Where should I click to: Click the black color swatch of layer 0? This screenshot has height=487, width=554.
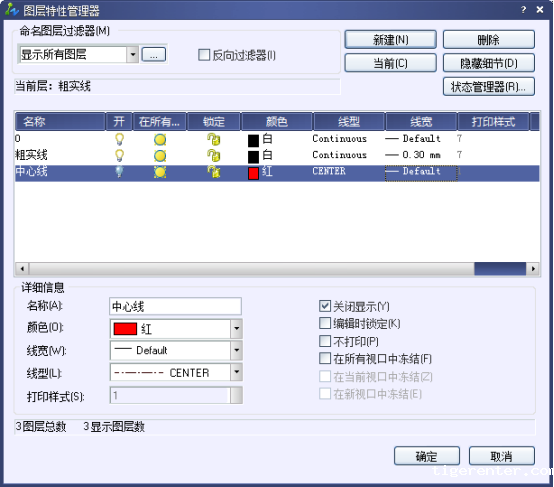(x=253, y=140)
